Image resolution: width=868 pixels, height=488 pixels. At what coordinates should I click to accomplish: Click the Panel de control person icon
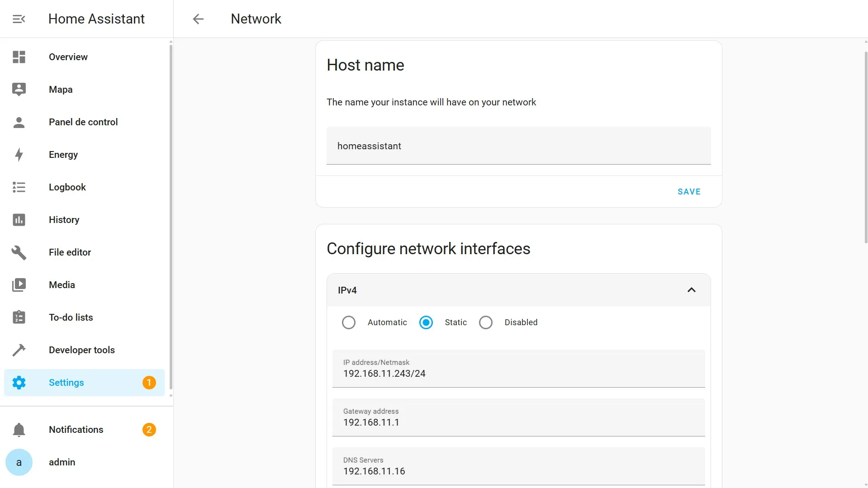click(19, 122)
